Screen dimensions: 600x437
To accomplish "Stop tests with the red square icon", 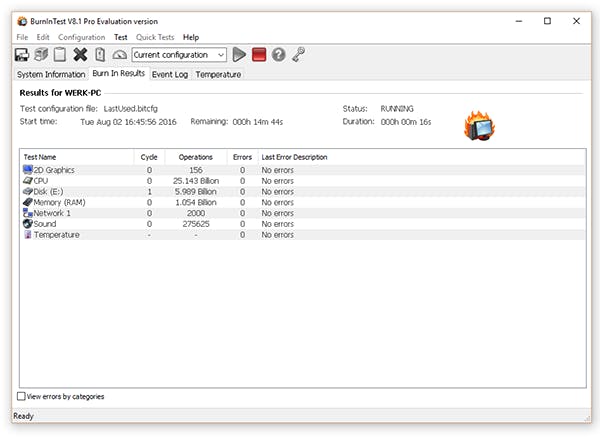I will pos(259,55).
